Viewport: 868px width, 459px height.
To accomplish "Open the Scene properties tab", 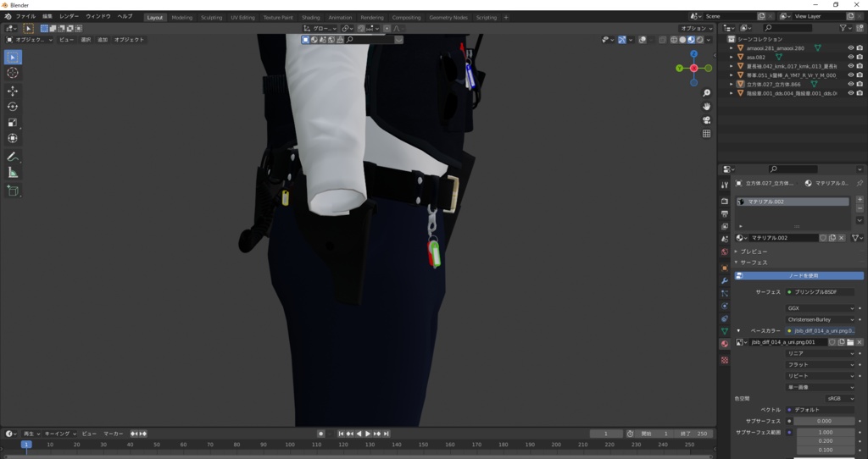I will (725, 239).
